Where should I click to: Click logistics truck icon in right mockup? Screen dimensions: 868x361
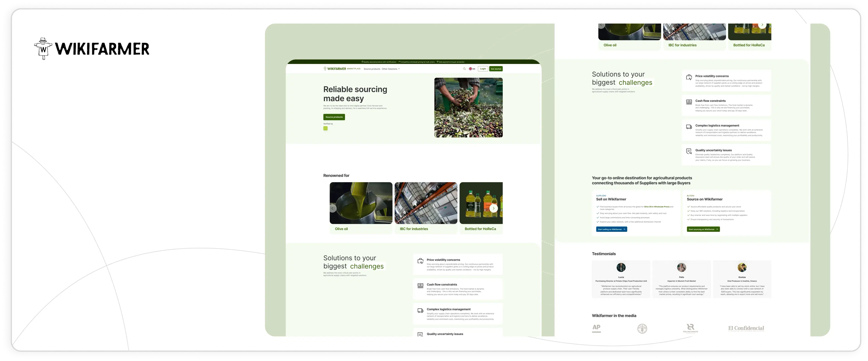click(689, 127)
